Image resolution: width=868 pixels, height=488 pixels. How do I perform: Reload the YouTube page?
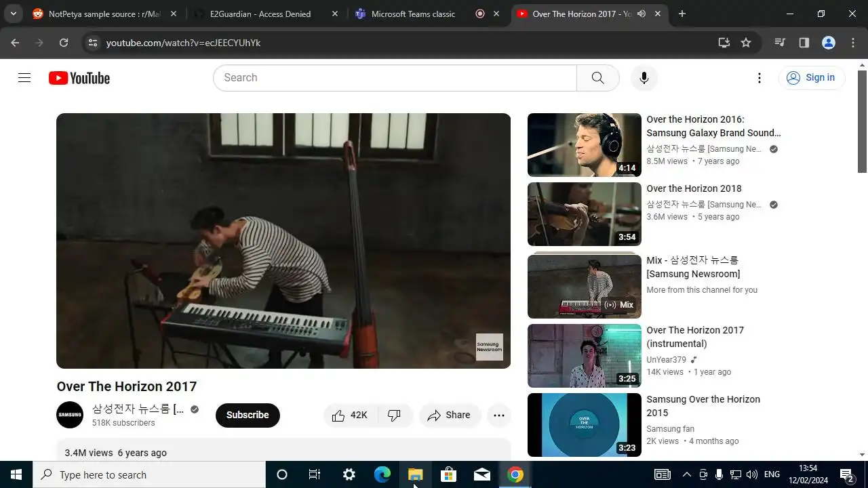click(x=64, y=43)
